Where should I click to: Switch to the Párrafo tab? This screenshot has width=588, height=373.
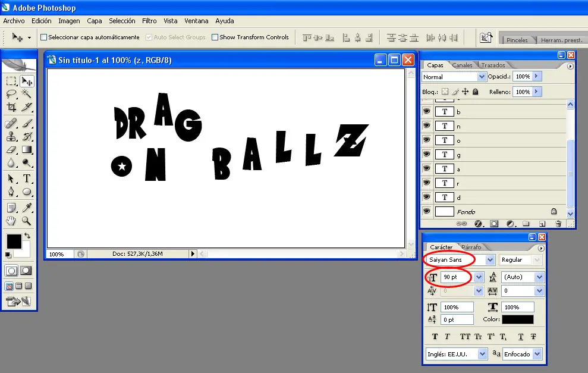click(471, 247)
